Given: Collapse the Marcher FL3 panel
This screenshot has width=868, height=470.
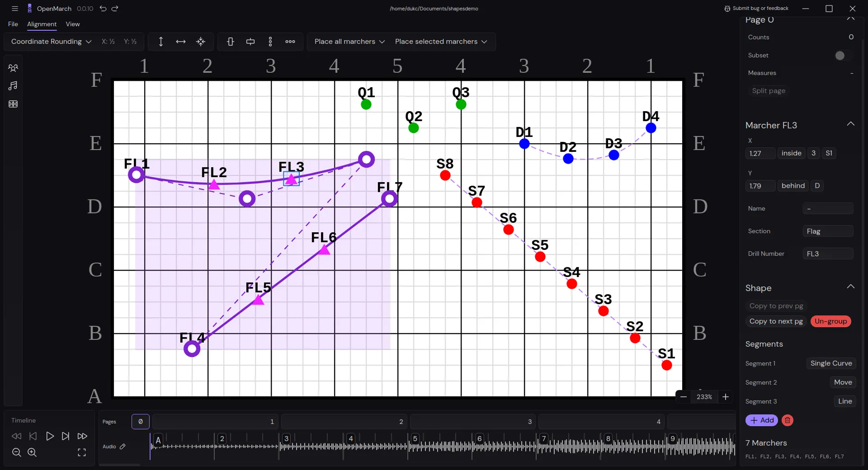Looking at the screenshot, I should (851, 124).
